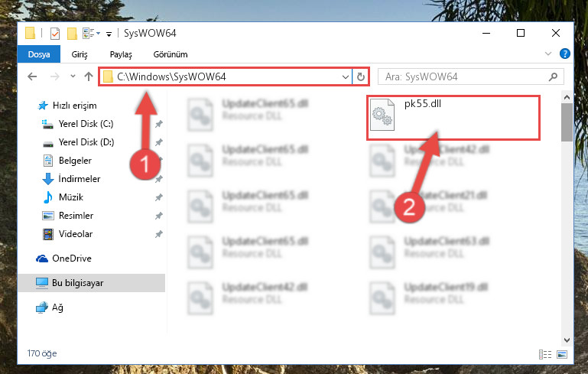Select the pk55.dll file
The height and width of the screenshot is (374, 588).
pos(453,118)
